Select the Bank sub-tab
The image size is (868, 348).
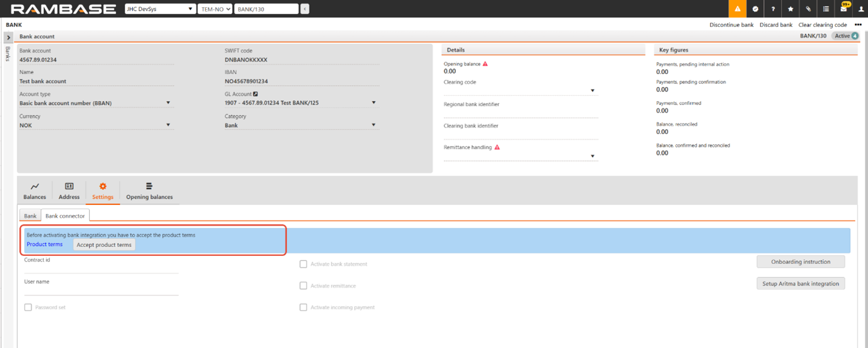tap(30, 216)
